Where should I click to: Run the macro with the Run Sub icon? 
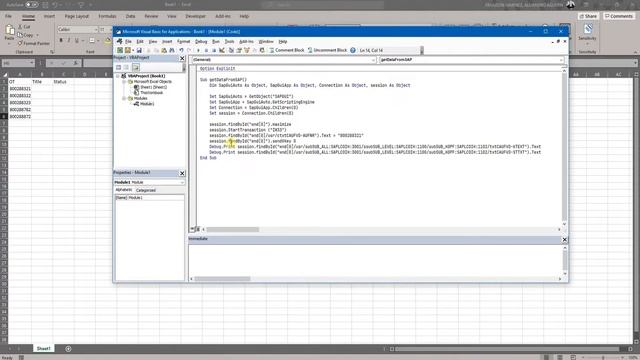(x=198, y=50)
